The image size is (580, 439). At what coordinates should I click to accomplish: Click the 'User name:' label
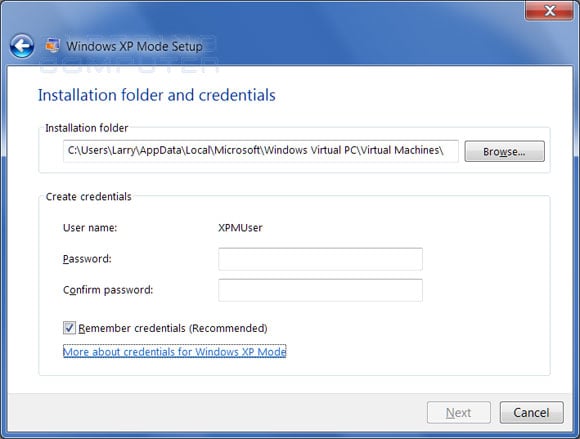90,227
